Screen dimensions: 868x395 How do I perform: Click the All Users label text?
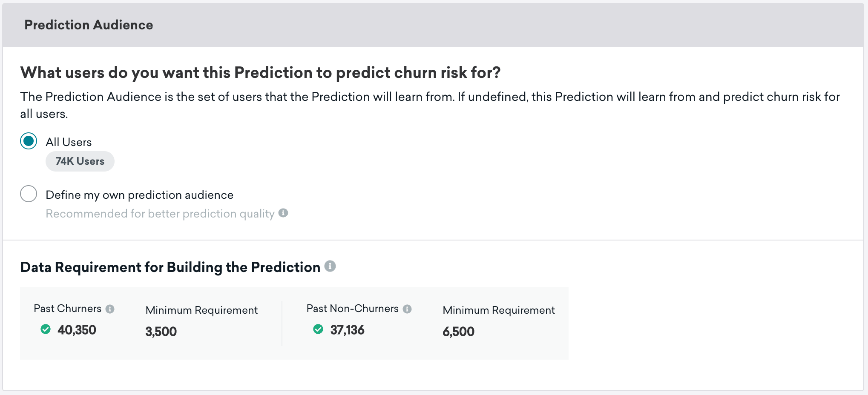[x=69, y=142]
